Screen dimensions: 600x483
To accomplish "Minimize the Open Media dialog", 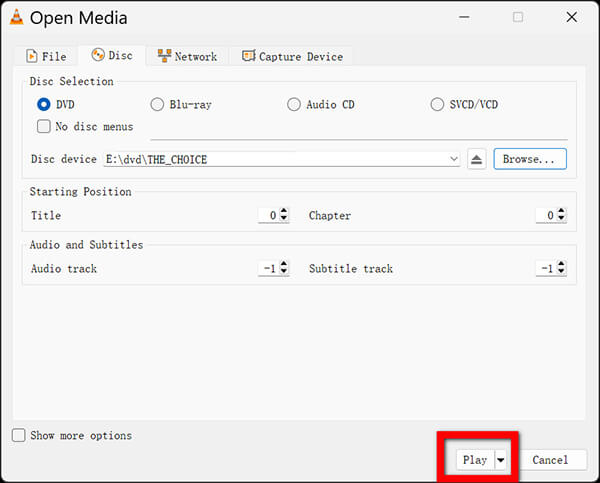I will click(x=464, y=17).
